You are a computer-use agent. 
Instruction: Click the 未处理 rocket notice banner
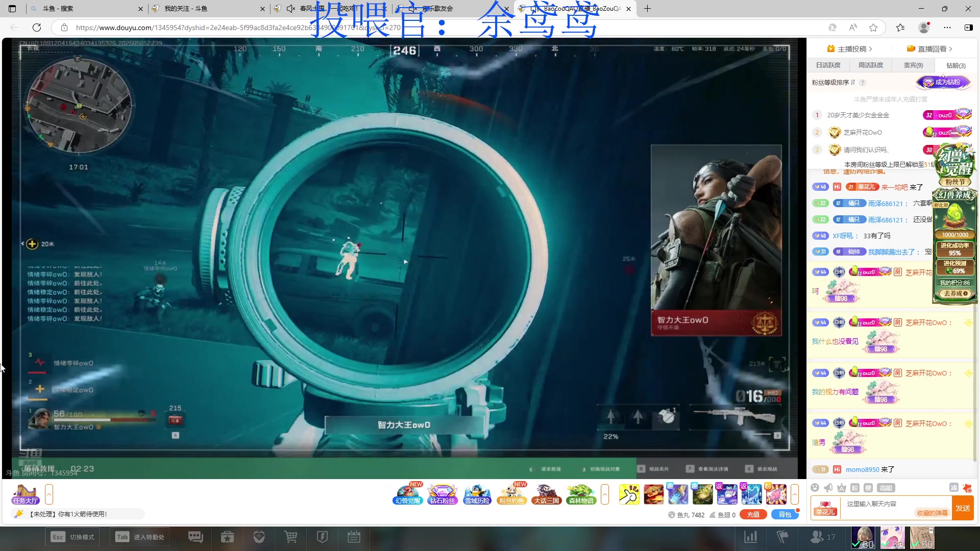(x=77, y=514)
